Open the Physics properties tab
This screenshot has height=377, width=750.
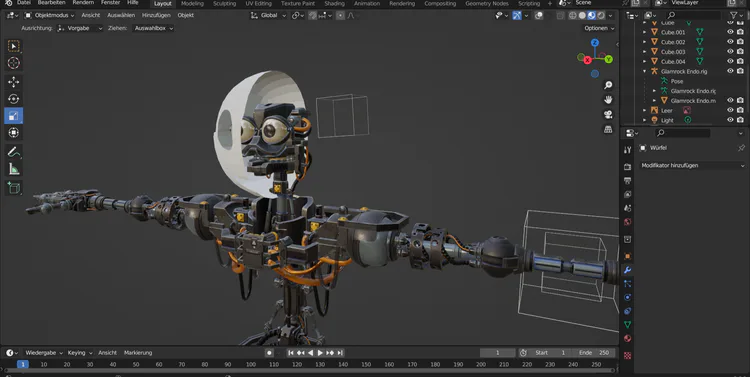coord(628,297)
